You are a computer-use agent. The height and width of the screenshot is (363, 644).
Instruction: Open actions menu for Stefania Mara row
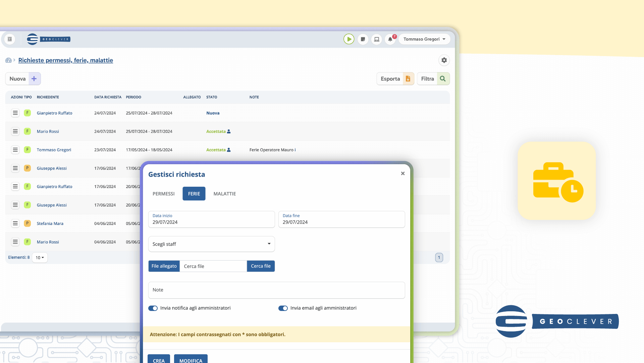15,224
